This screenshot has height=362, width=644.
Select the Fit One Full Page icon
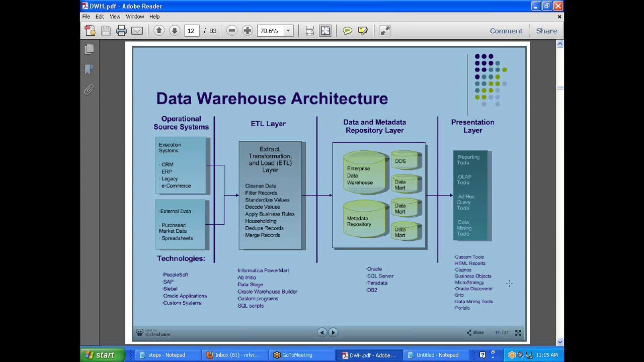326,31
